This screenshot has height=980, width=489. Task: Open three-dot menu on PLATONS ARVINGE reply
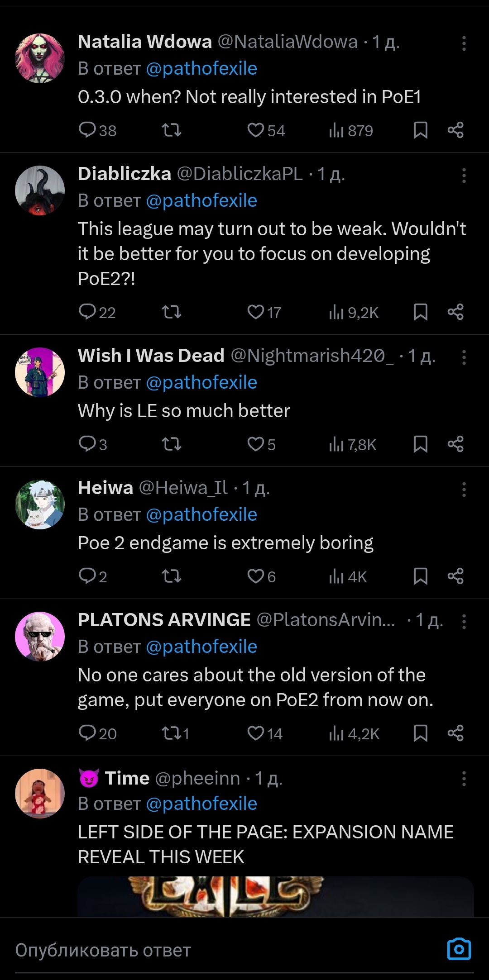[x=464, y=622]
